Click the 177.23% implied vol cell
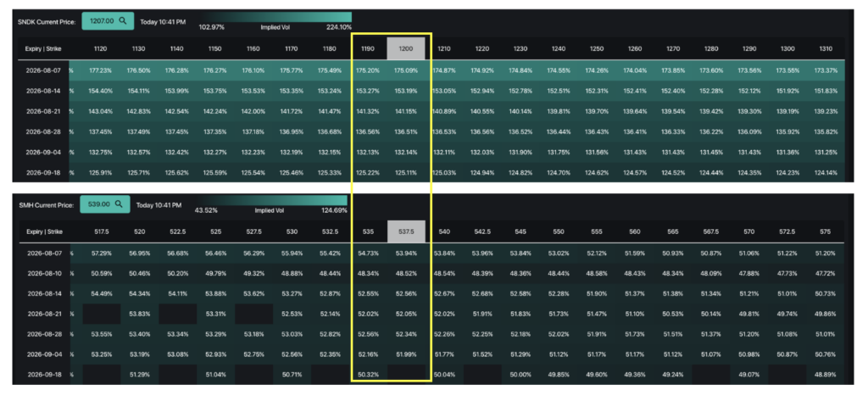The height and width of the screenshot is (396, 868). click(x=100, y=70)
